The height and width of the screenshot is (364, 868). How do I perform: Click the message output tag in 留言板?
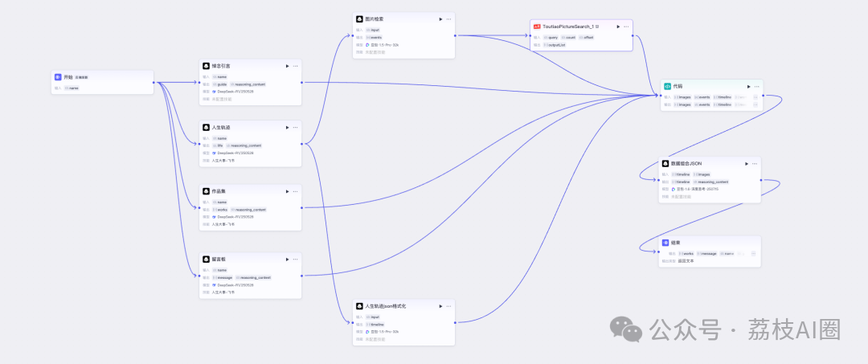pyautogui.click(x=222, y=277)
